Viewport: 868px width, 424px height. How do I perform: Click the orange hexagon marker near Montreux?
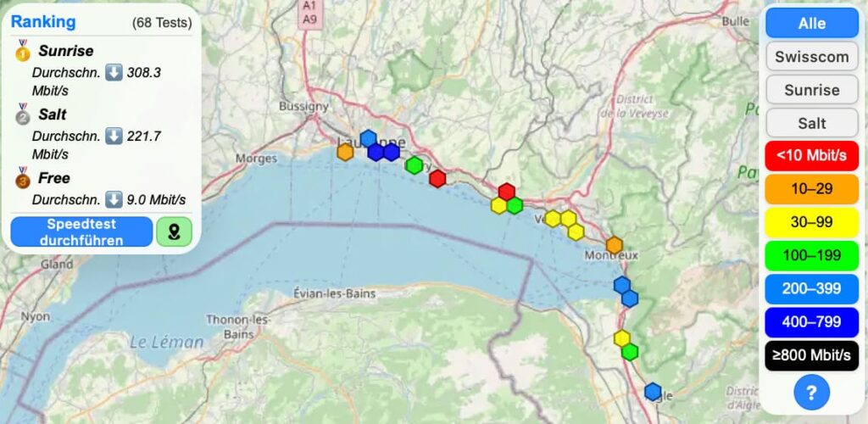(x=615, y=245)
